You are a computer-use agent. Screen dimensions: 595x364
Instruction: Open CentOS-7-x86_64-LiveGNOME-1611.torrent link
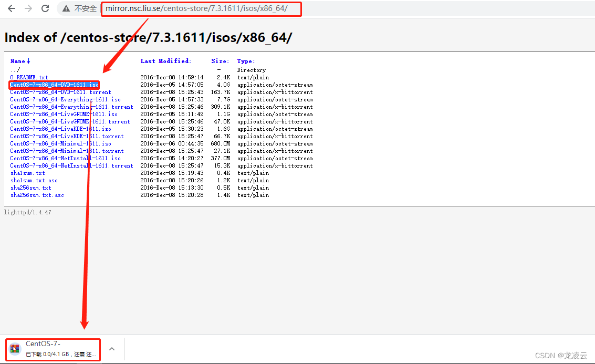coord(70,121)
